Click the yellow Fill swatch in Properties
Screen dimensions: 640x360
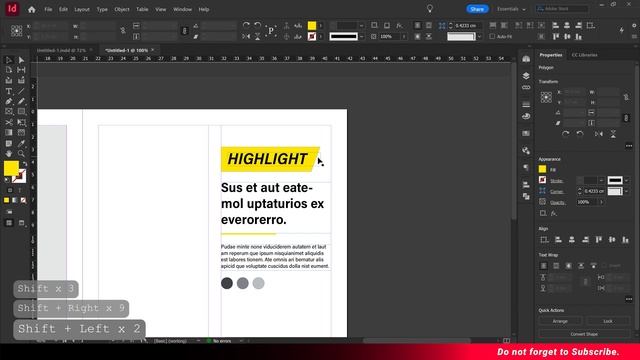point(542,169)
